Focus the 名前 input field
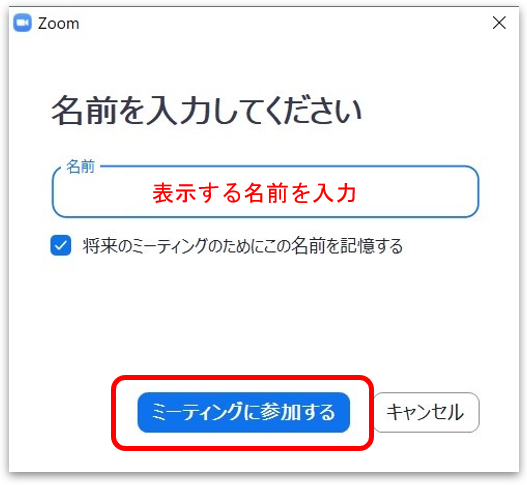Image resolution: width=527 pixels, height=485 pixels. point(266,192)
